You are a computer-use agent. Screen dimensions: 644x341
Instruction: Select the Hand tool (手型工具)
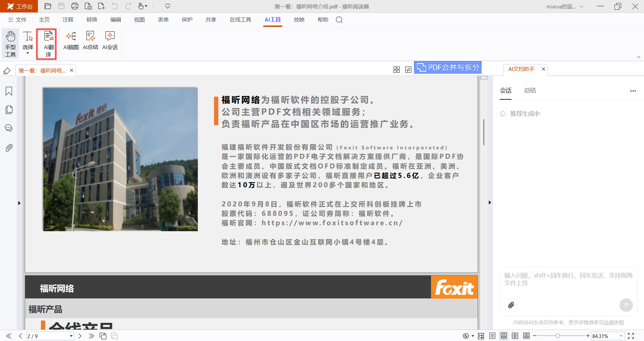click(x=10, y=44)
